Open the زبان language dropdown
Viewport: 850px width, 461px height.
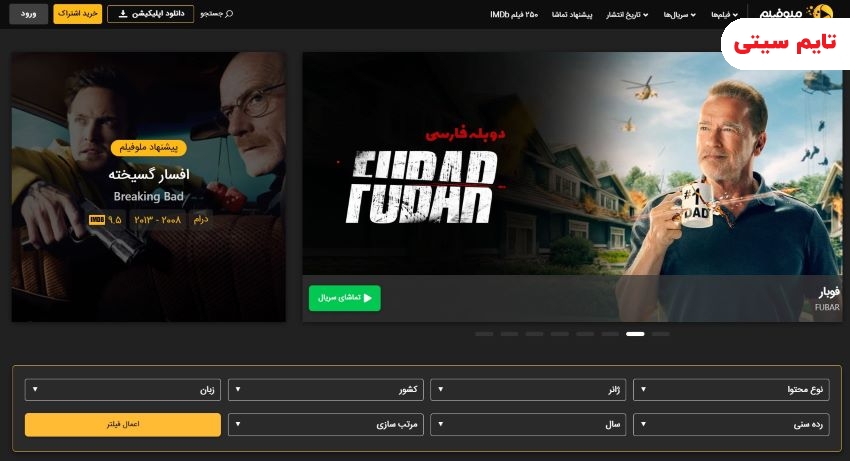pos(123,389)
